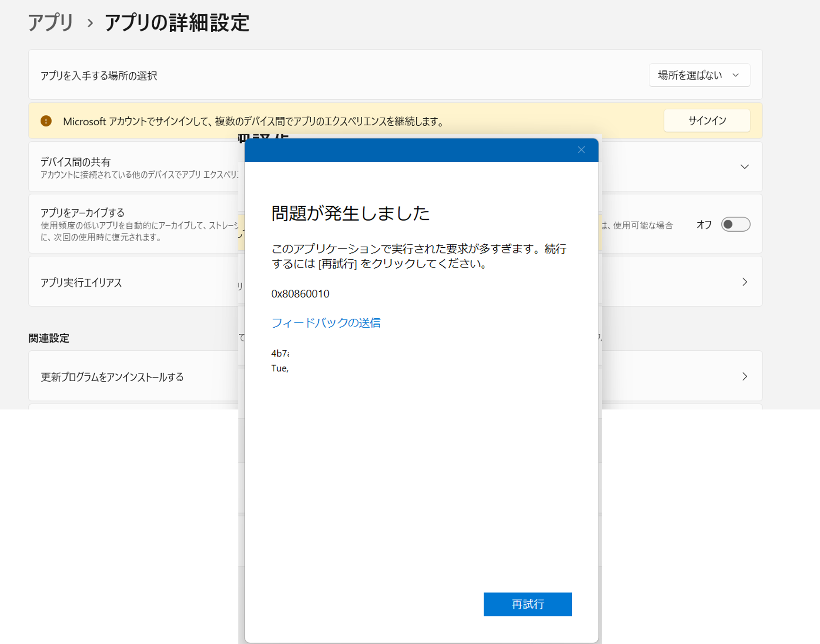
Task: Toggle the アプリをアーカイブする switch
Action: point(735,224)
